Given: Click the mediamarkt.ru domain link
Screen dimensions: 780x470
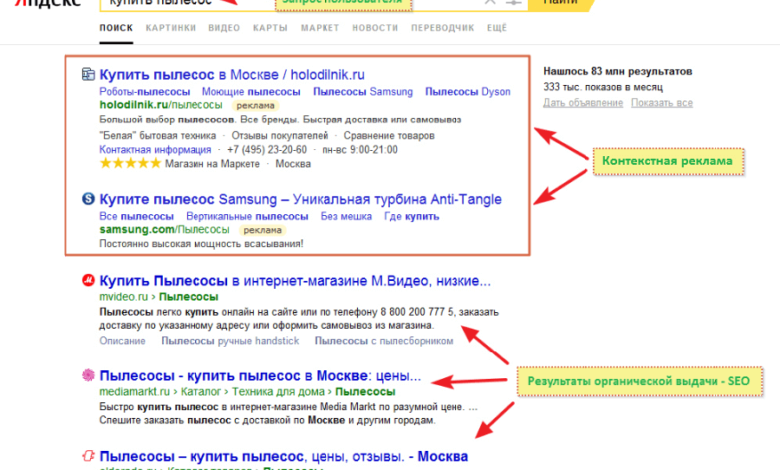Looking at the screenshot, I should 134,392.
